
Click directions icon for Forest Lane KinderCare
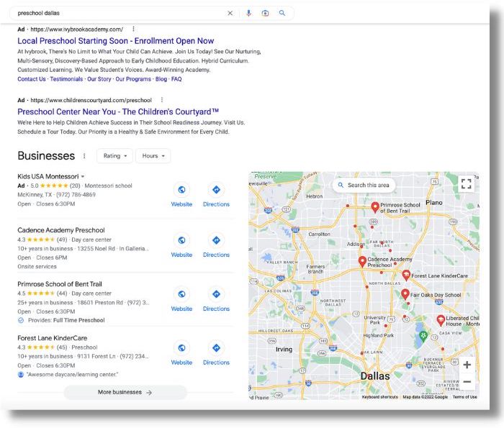[x=216, y=347]
